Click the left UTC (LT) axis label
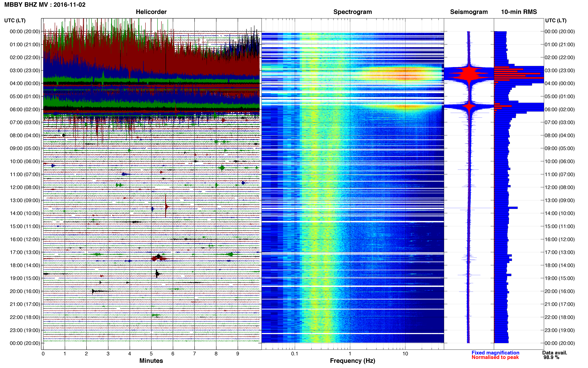Viewport: 588px width, 368px height. [15, 20]
